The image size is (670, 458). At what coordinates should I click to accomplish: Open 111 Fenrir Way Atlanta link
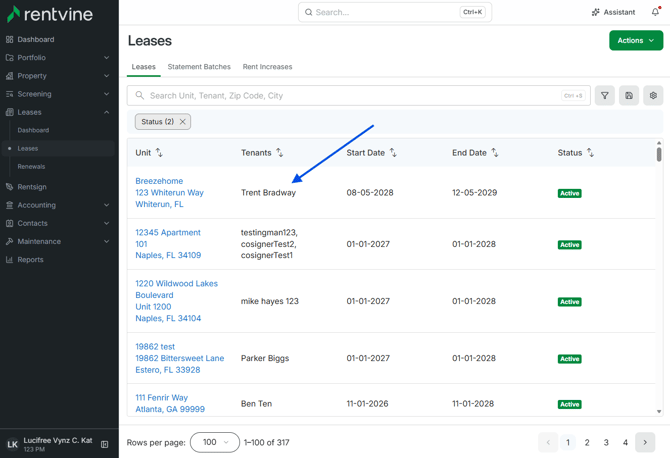(x=170, y=403)
